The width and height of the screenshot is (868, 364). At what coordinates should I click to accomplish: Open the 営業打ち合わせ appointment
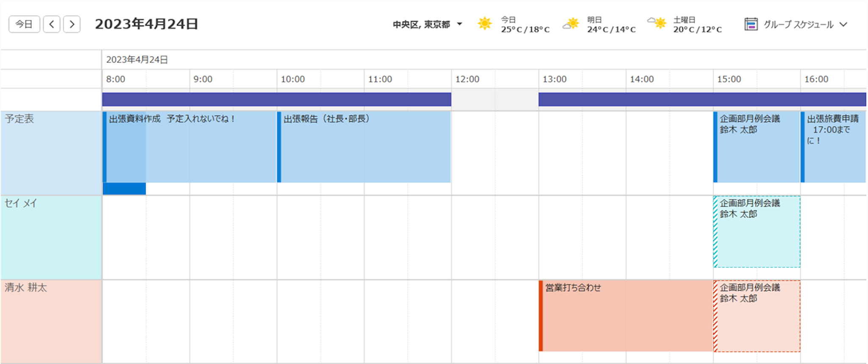(x=626, y=316)
